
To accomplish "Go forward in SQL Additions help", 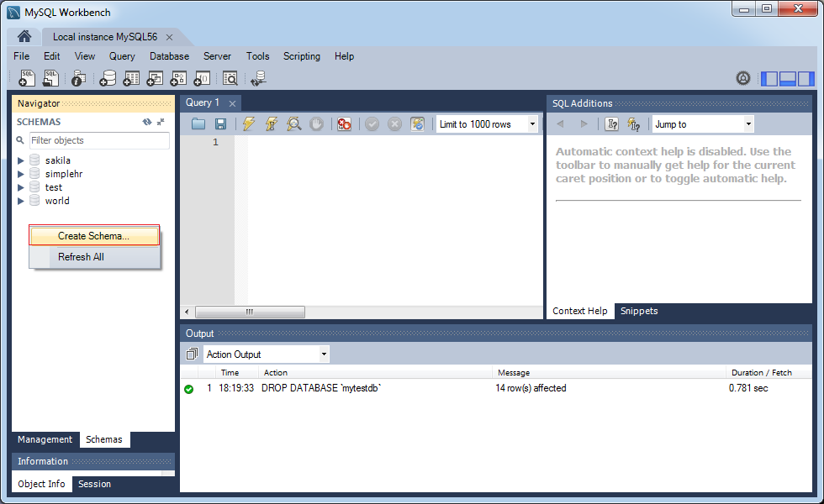I will click(x=584, y=124).
